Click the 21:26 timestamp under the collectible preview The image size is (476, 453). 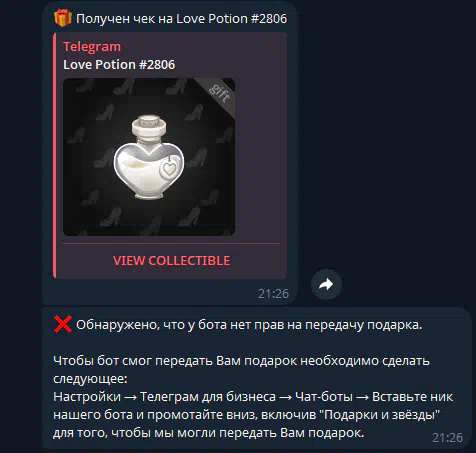coord(273,294)
